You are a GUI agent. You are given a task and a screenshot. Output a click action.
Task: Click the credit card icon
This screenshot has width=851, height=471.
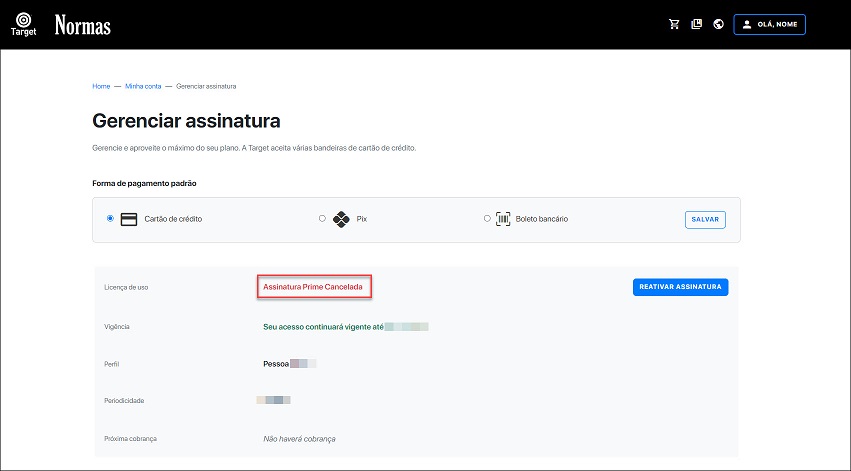[128, 219]
